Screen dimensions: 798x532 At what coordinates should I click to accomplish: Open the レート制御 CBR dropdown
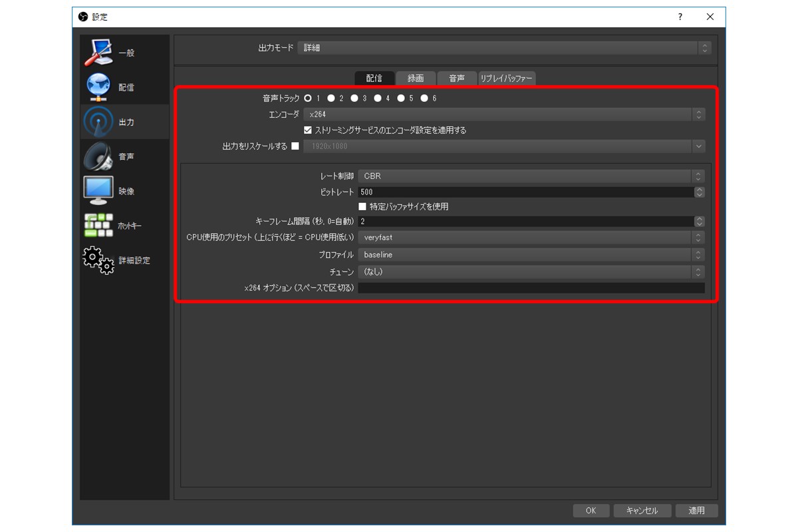click(x=531, y=176)
